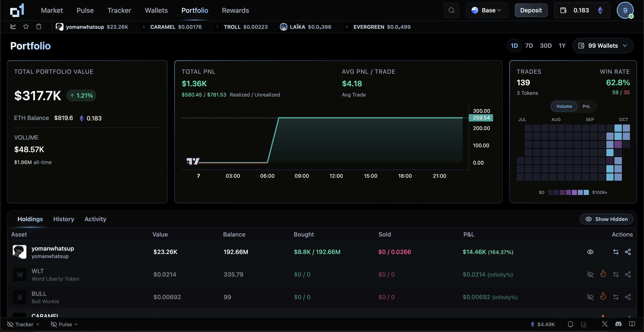This screenshot has width=644, height=332.
Task: Expand the 99 Wallets selector
Action: click(603, 46)
